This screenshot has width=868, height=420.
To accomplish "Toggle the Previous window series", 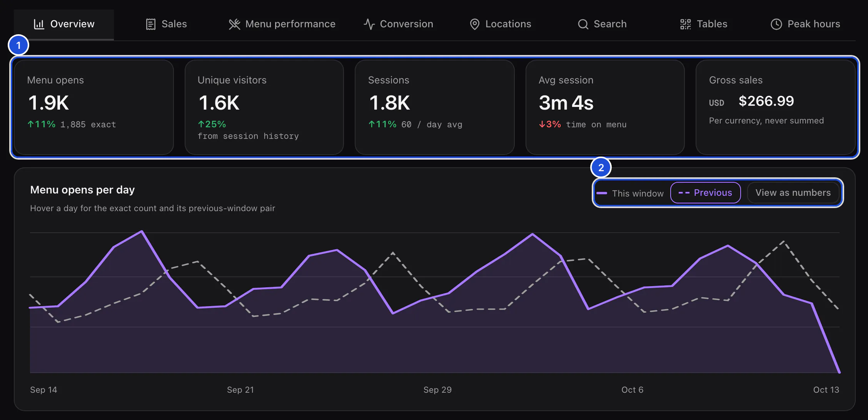I will coord(706,193).
